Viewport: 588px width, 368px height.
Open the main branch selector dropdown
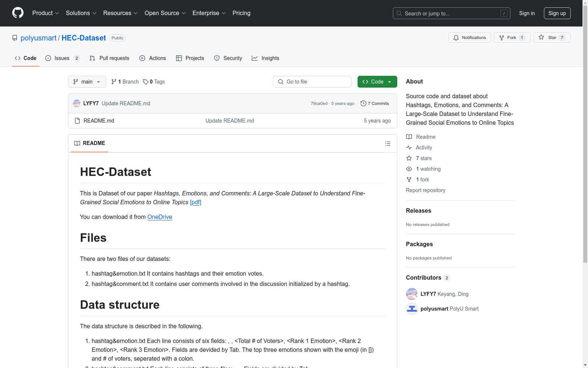pyautogui.click(x=87, y=82)
